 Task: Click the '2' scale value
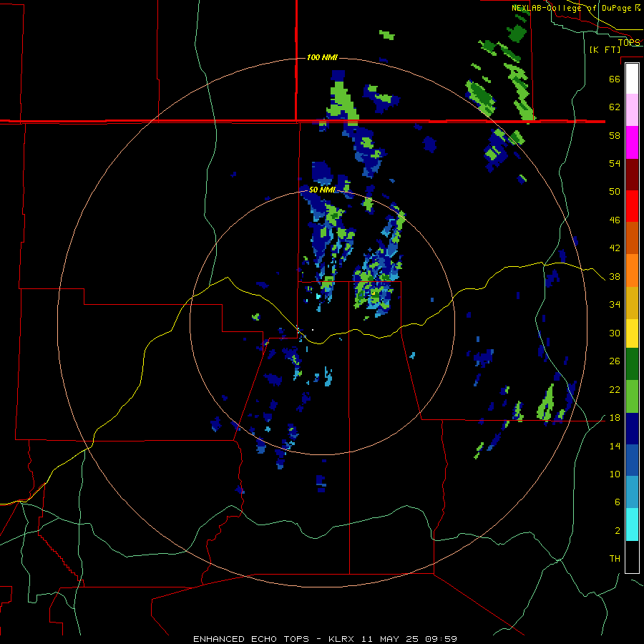(x=617, y=531)
